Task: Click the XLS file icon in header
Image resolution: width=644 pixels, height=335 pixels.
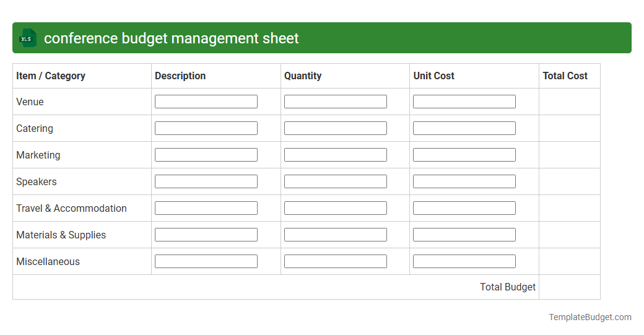Action: [28, 38]
